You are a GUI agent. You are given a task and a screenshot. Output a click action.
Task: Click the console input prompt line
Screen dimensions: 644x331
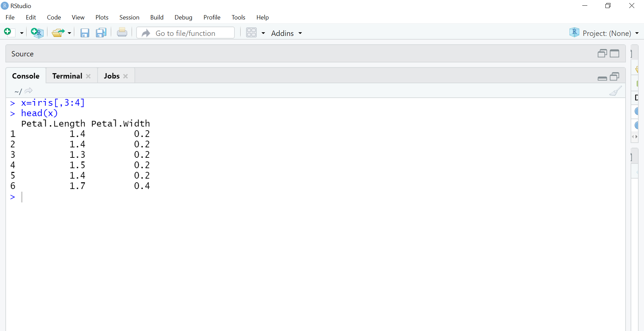pos(315,197)
